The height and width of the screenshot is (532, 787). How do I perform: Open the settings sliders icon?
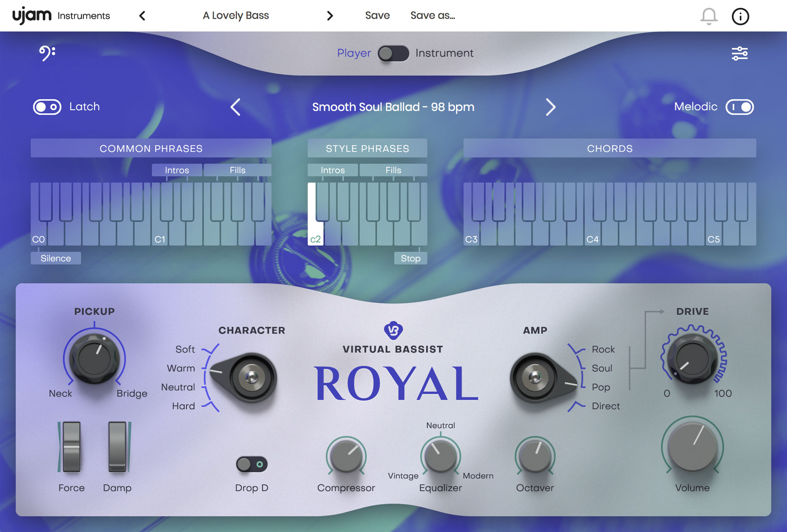point(739,53)
